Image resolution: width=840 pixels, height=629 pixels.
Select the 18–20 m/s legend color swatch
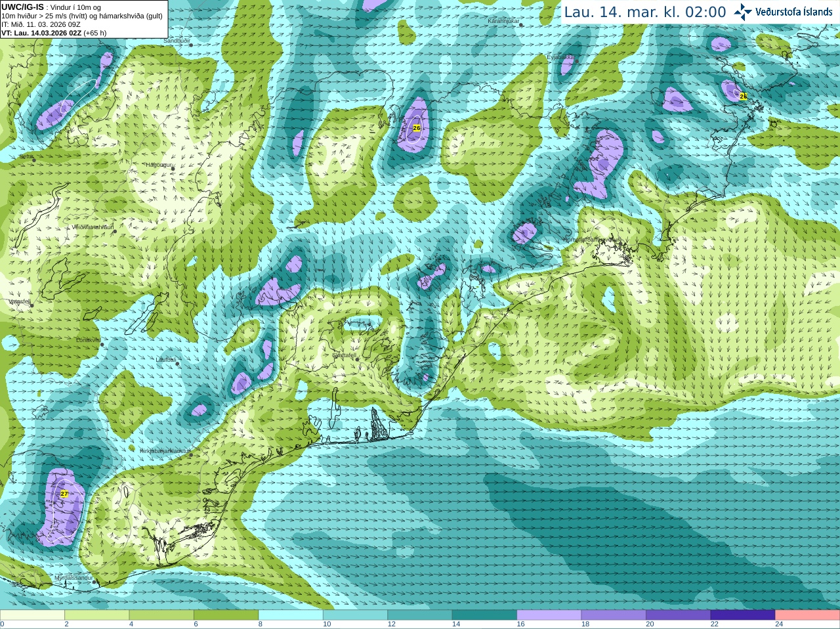pos(614,615)
